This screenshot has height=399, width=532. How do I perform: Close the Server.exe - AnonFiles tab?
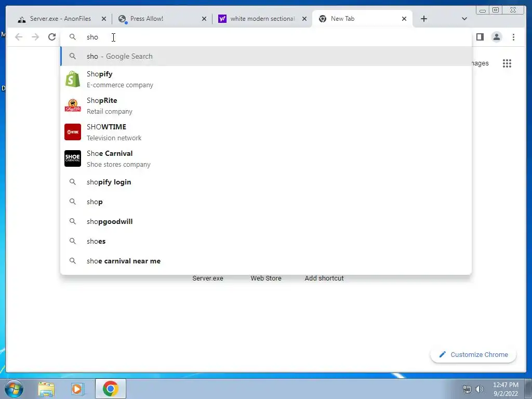104,19
